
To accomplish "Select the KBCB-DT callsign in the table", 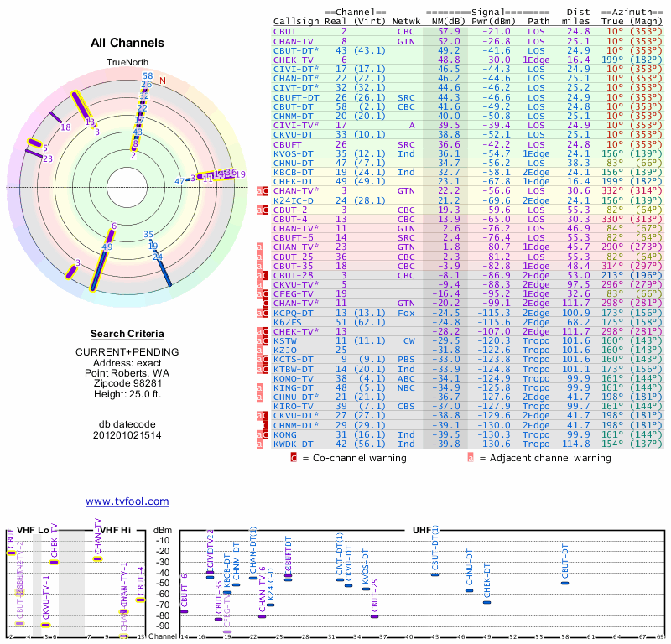I will pos(293,173).
